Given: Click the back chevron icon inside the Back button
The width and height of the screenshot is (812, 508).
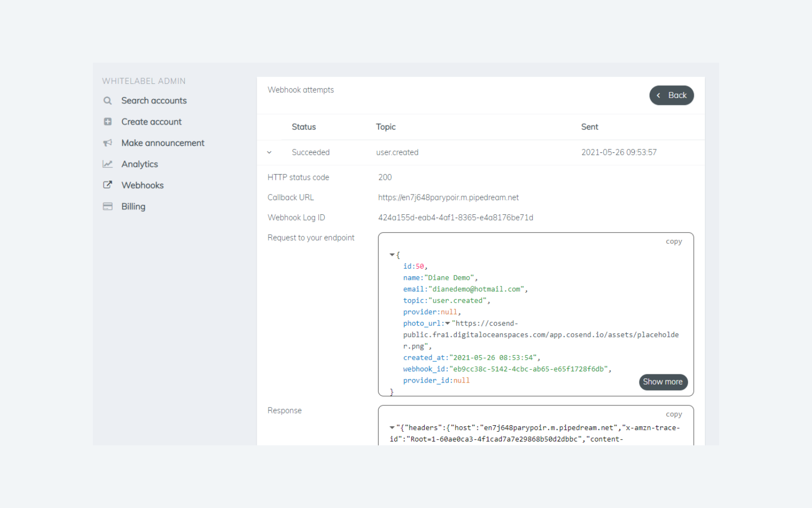Looking at the screenshot, I should [x=658, y=95].
